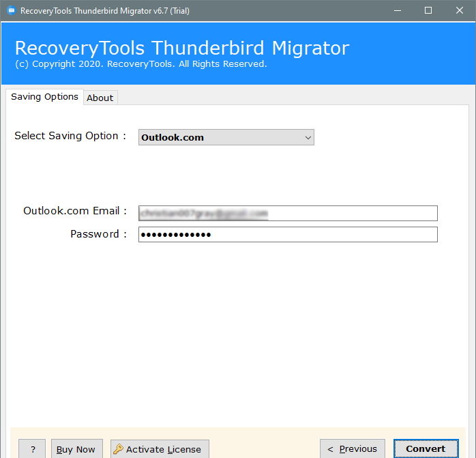Click the 'Select Saving Option :' label

pos(70,136)
